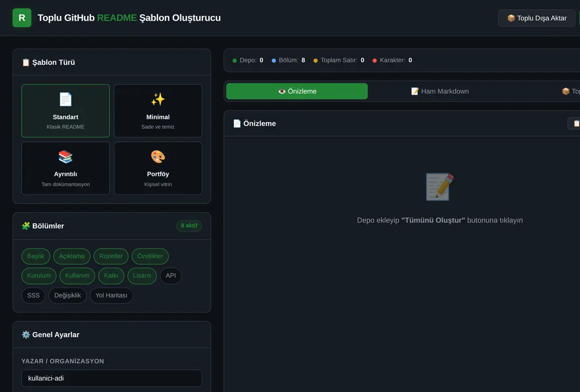The image size is (580, 392).
Task: Click the Depo counter in stats bar
Action: [248, 60]
